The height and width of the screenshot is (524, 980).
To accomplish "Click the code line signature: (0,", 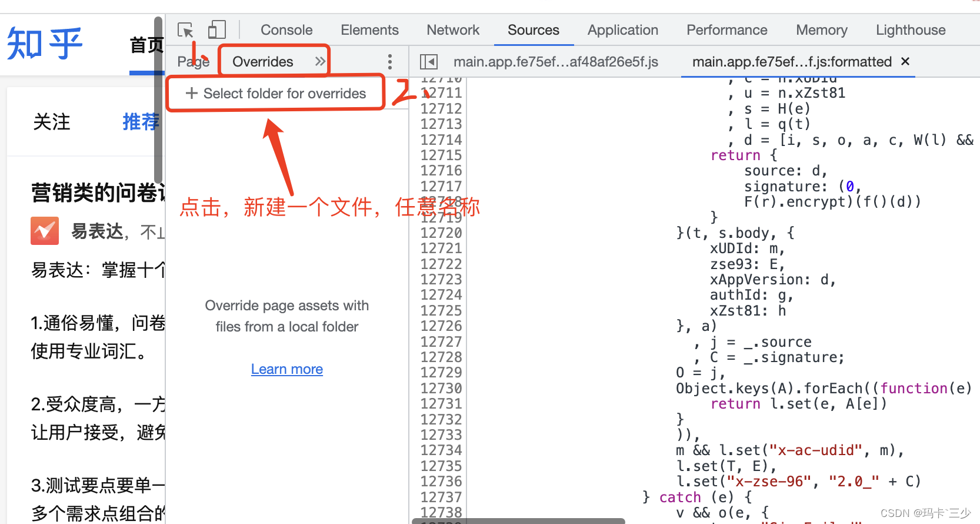I will coord(803,187).
